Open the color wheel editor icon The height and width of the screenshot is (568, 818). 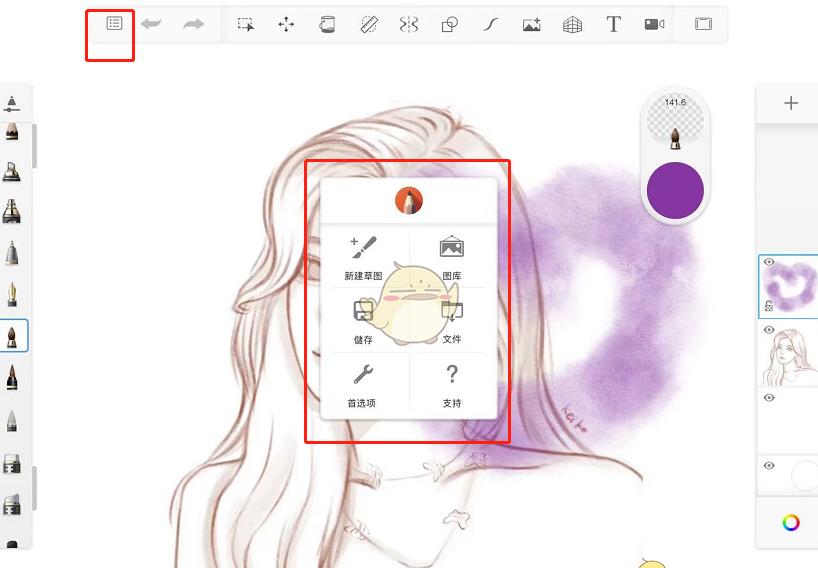click(x=791, y=522)
